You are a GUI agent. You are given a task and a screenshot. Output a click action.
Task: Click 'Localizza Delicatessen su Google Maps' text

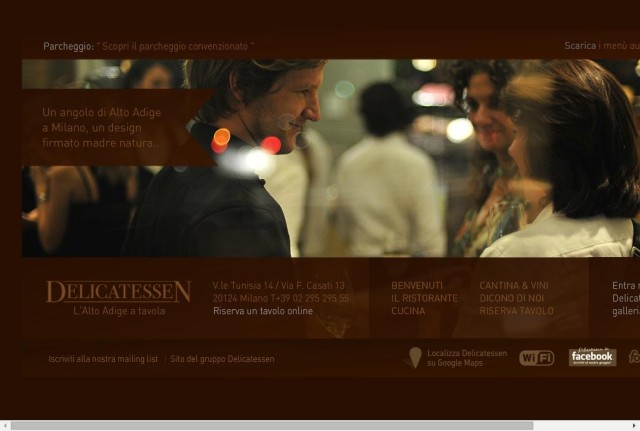tap(467, 358)
